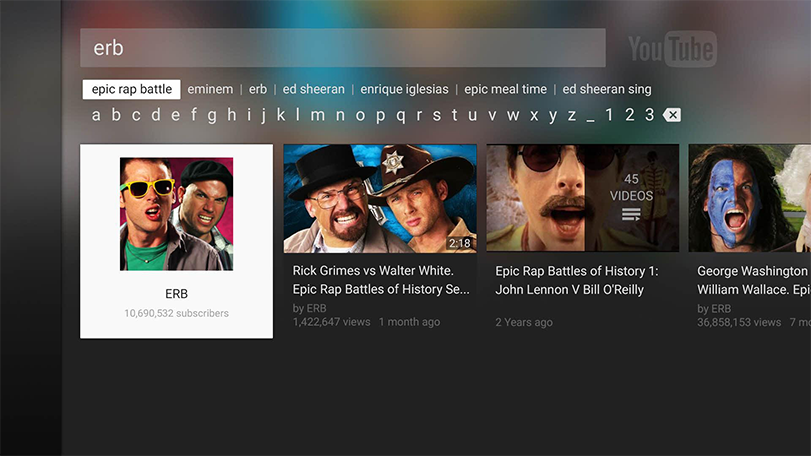Tap the letter y key

click(553, 116)
